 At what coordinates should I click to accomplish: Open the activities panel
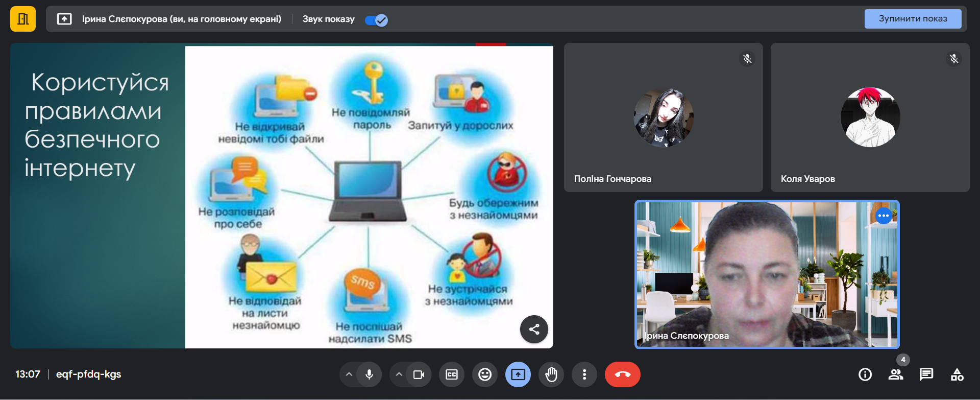coord(957,374)
